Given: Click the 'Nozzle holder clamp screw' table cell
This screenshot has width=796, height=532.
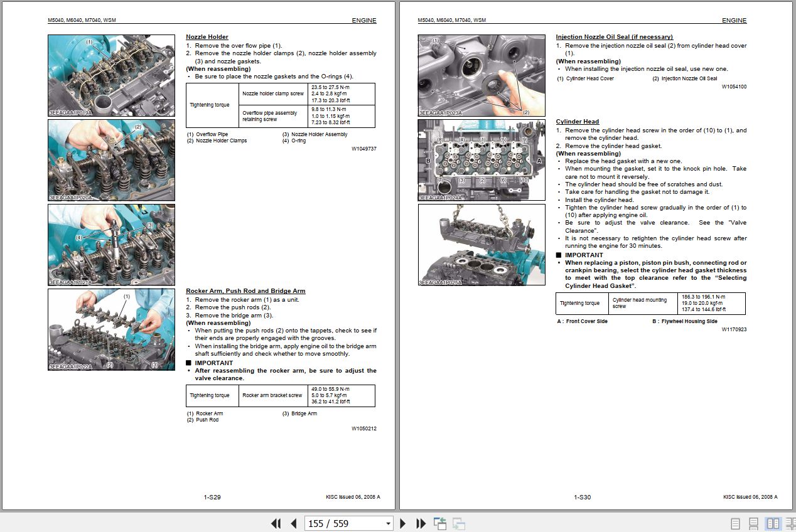Looking at the screenshot, I should 273,93.
